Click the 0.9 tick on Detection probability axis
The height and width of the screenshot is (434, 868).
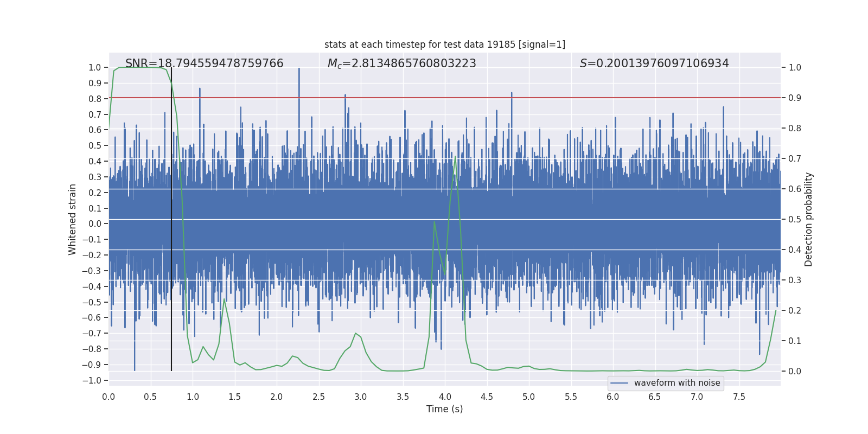(x=795, y=98)
